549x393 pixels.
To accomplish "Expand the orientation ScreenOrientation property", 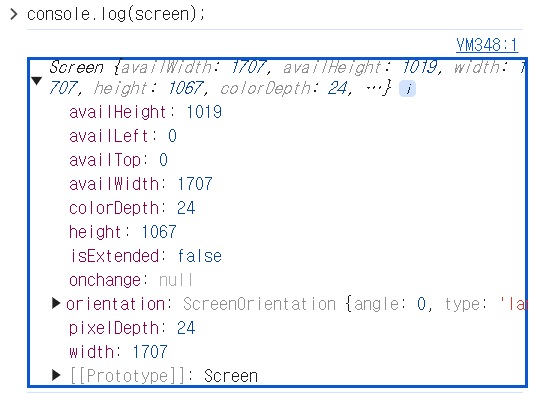I will point(56,303).
